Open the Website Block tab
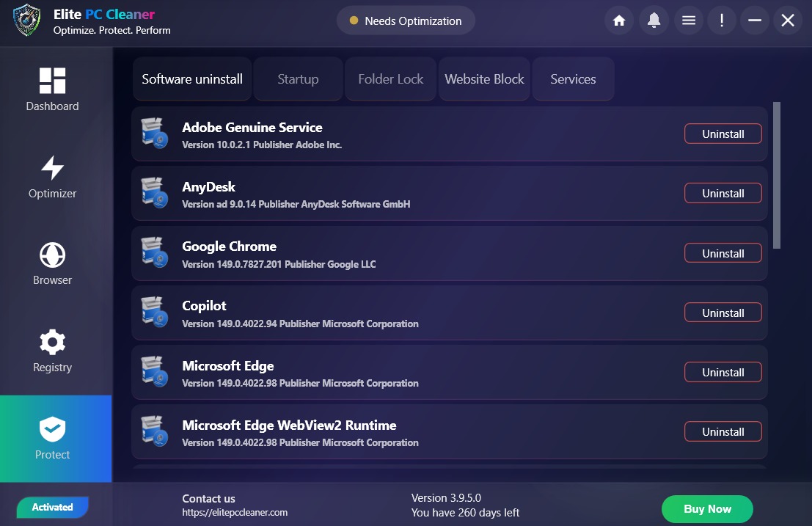The height and width of the screenshot is (526, 812). tap(484, 78)
